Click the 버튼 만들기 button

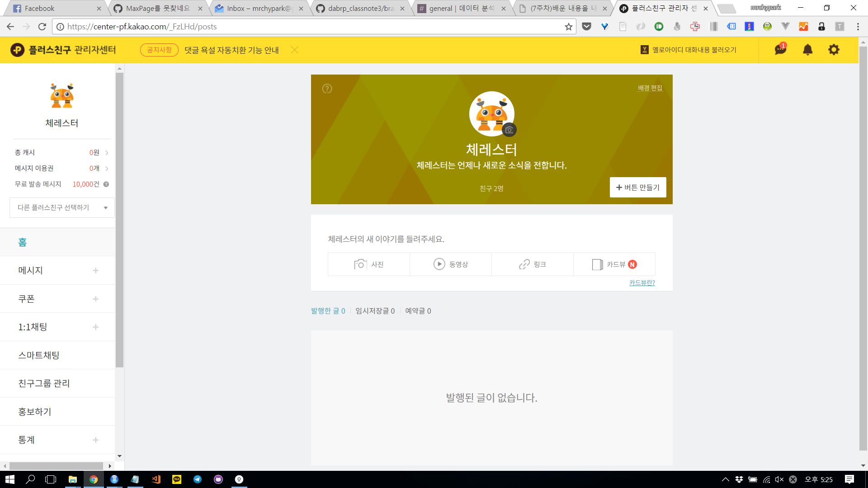(637, 187)
